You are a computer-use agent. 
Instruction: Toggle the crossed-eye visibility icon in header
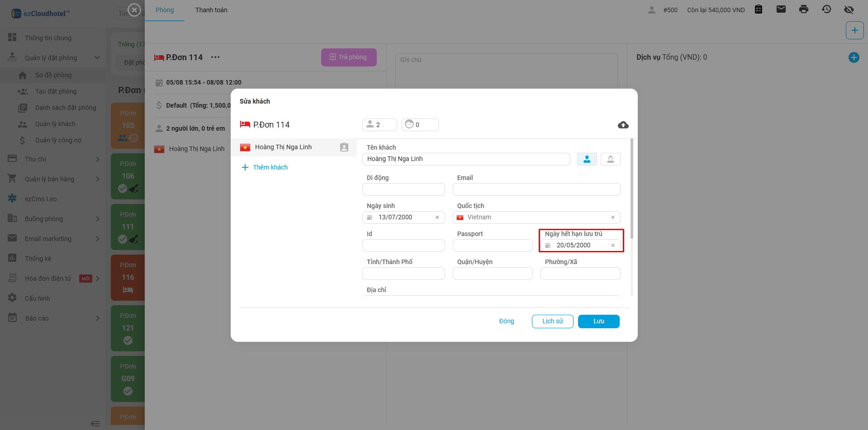tap(849, 9)
